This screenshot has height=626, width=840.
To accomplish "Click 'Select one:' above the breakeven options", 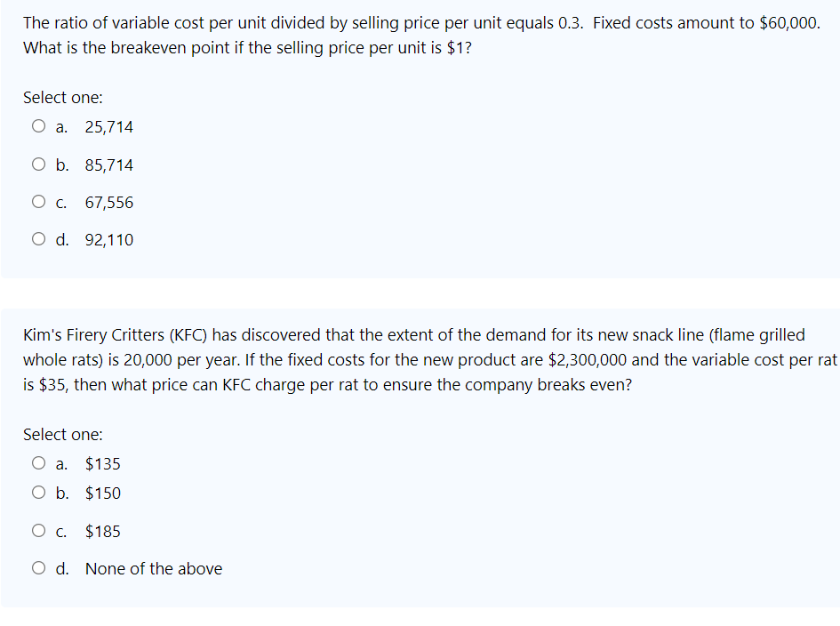I will pos(62,97).
